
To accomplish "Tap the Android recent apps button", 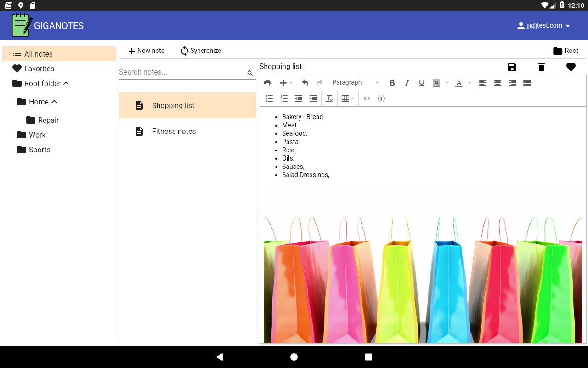I will (x=368, y=357).
